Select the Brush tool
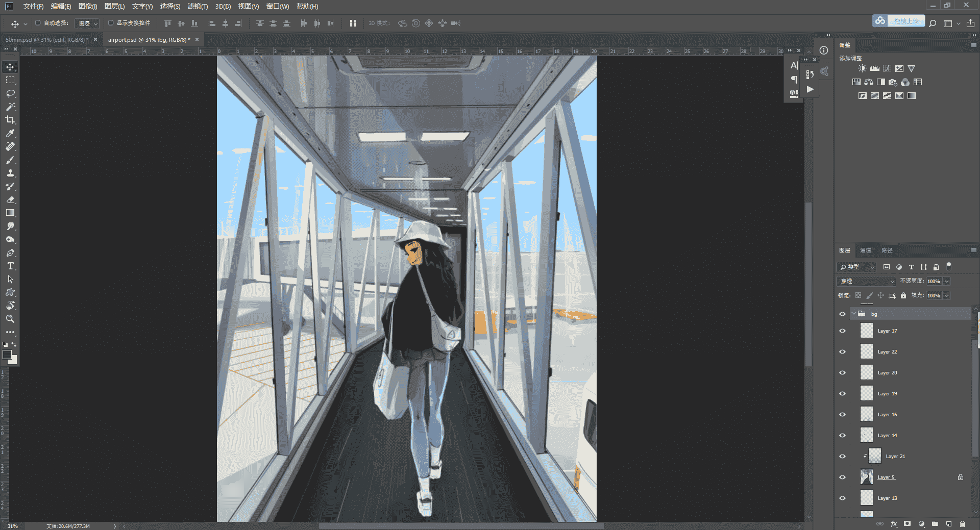This screenshot has height=530, width=980. (10, 160)
